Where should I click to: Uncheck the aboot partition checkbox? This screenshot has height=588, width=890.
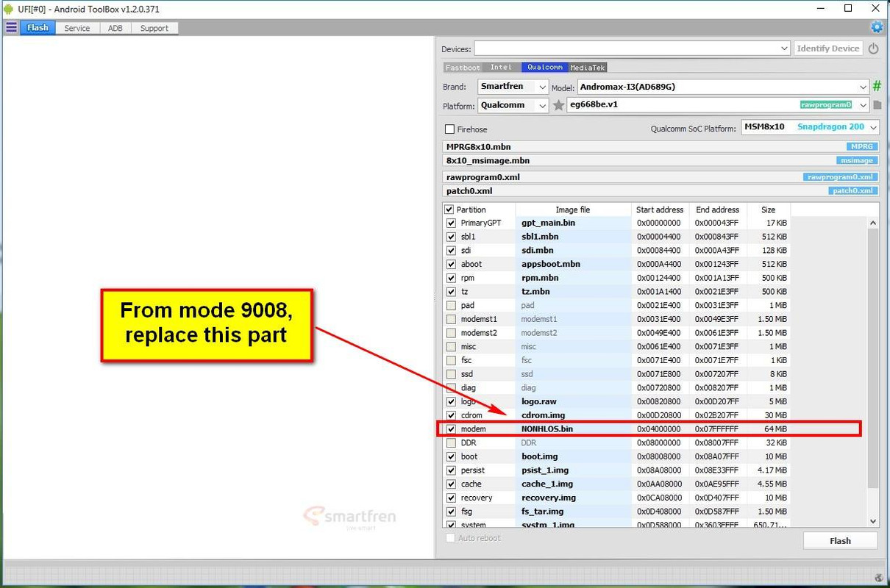click(x=451, y=264)
